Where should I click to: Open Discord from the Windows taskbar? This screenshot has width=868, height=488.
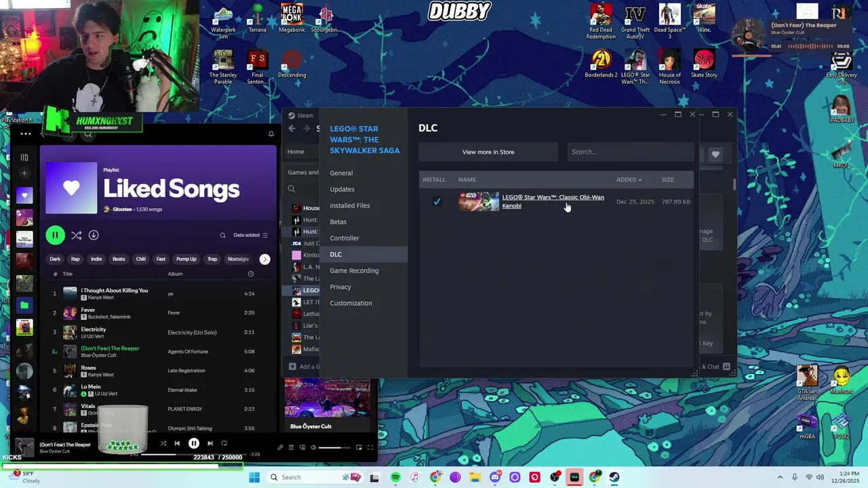[495, 477]
